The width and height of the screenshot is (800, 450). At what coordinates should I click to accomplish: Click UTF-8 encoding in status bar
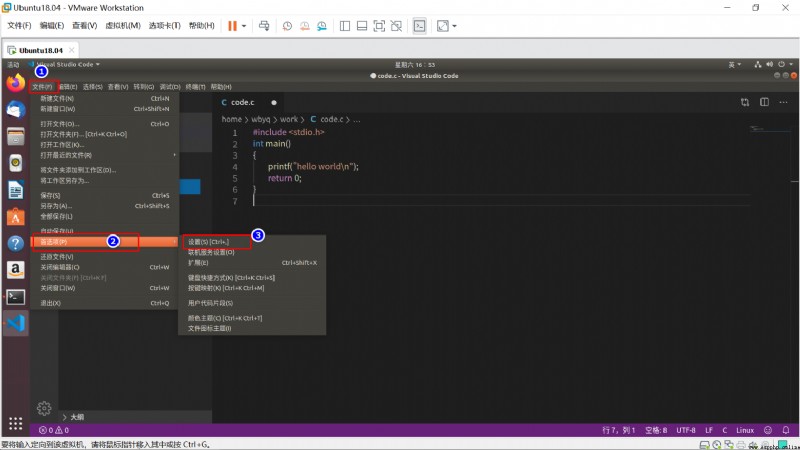[686, 430]
